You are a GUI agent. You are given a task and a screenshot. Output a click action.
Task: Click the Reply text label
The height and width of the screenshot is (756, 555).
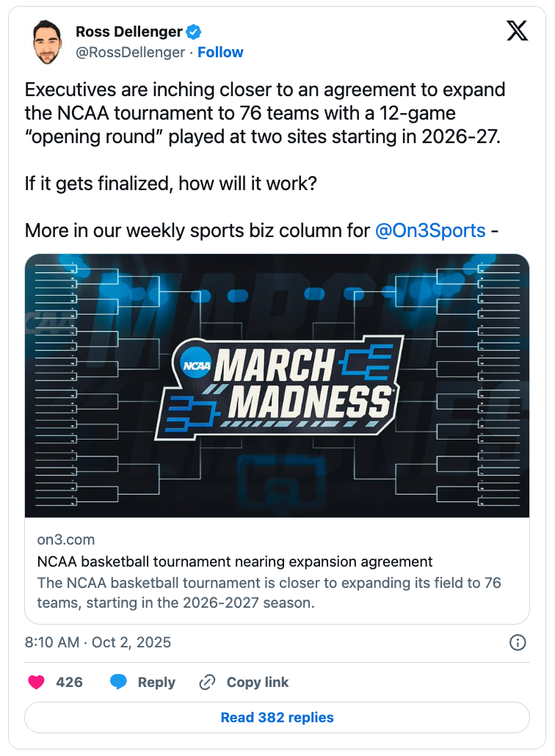click(156, 682)
